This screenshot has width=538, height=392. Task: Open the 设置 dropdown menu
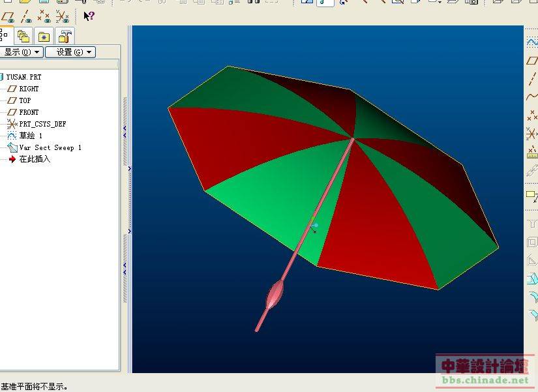70,52
